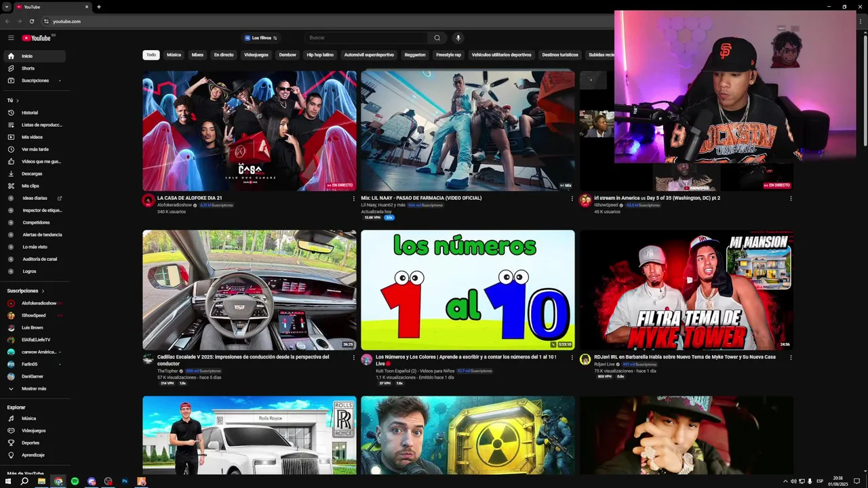Viewport: 868px width, 488px height.
Task: Open Listas de reproducción entry
Action: (x=34, y=125)
